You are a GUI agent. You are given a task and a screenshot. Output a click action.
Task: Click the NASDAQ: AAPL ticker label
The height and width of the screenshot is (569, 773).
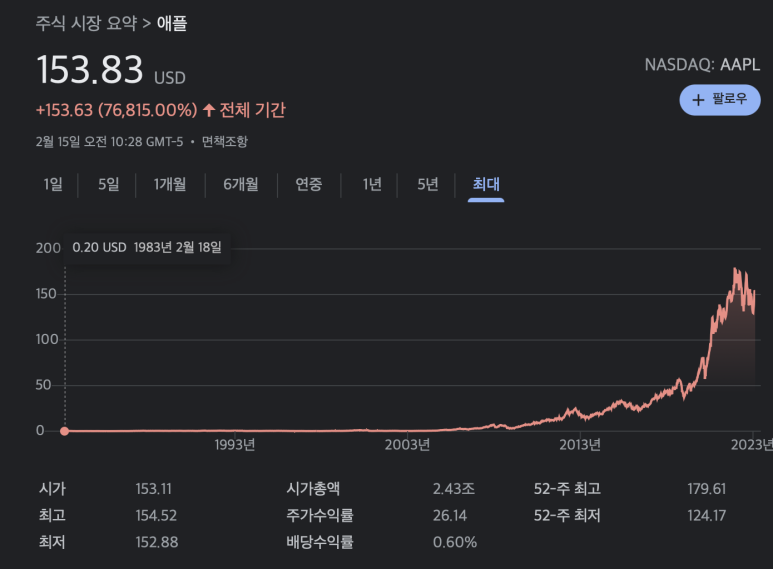(703, 65)
